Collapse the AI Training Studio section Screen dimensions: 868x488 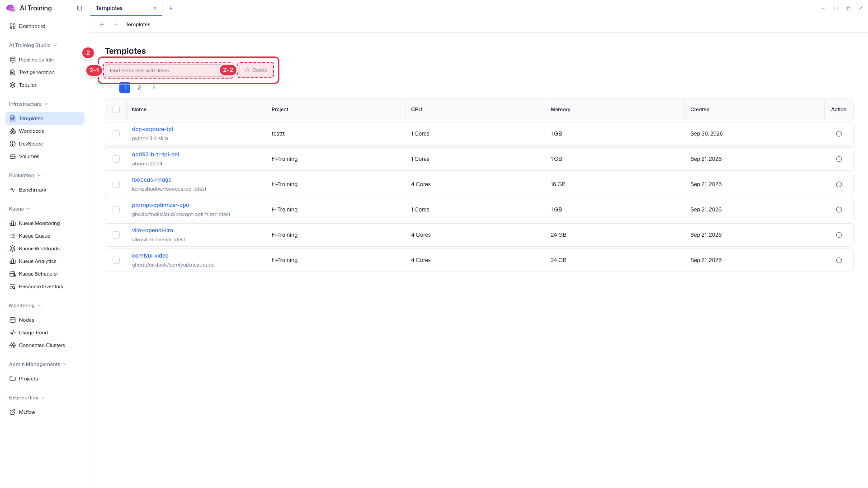(33, 45)
